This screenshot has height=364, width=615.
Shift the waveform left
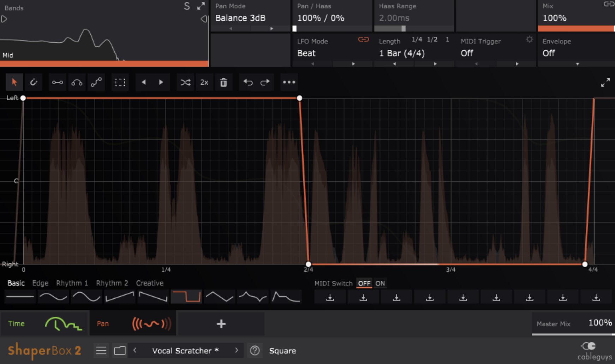pyautogui.click(x=143, y=82)
